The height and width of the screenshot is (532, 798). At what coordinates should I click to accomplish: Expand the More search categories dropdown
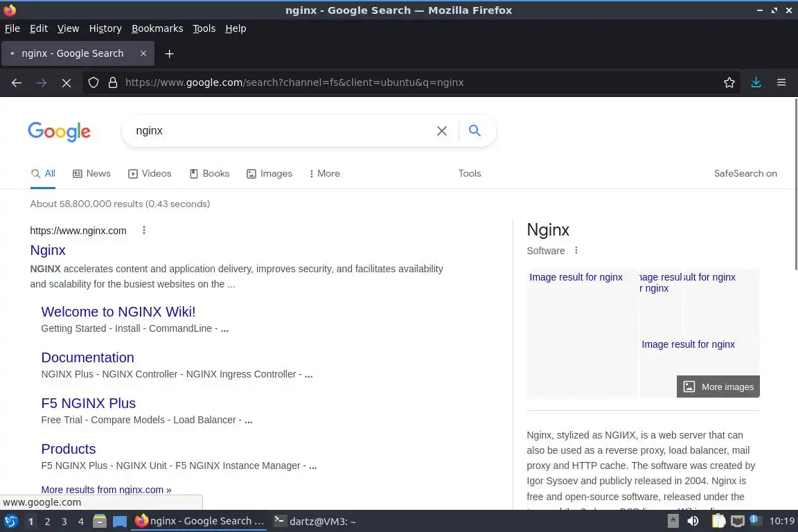(324, 174)
